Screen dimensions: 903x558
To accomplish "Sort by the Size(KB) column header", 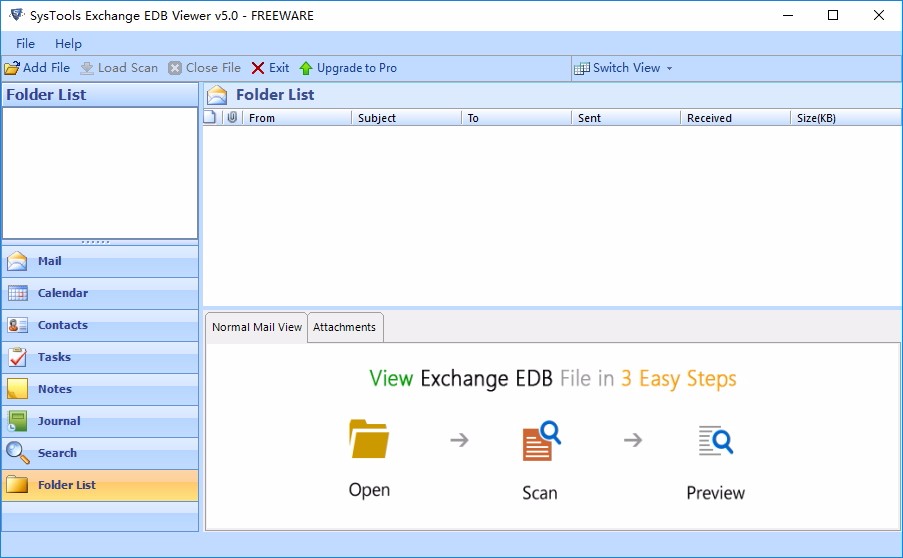I will pyautogui.click(x=846, y=118).
